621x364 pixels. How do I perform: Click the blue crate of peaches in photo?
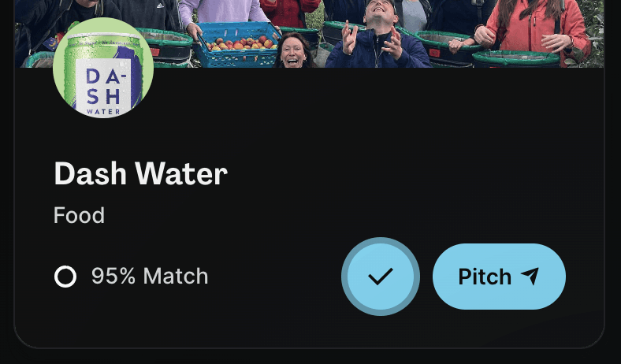(237, 46)
